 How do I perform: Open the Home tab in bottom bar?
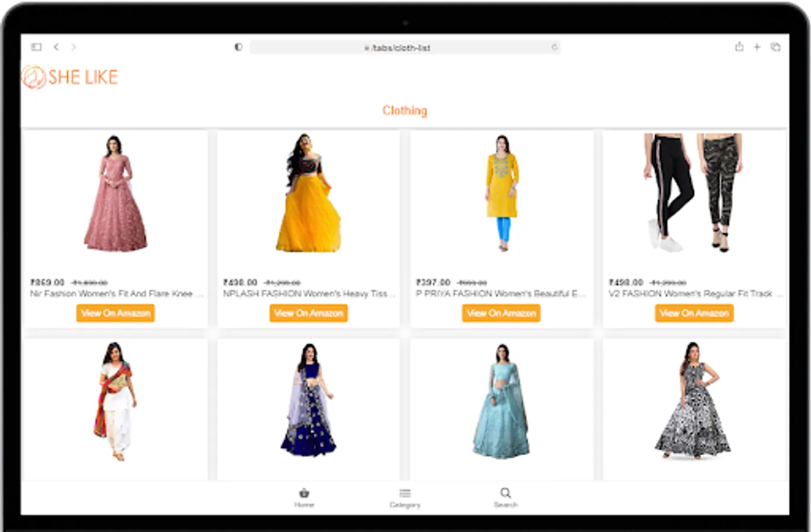[304, 498]
